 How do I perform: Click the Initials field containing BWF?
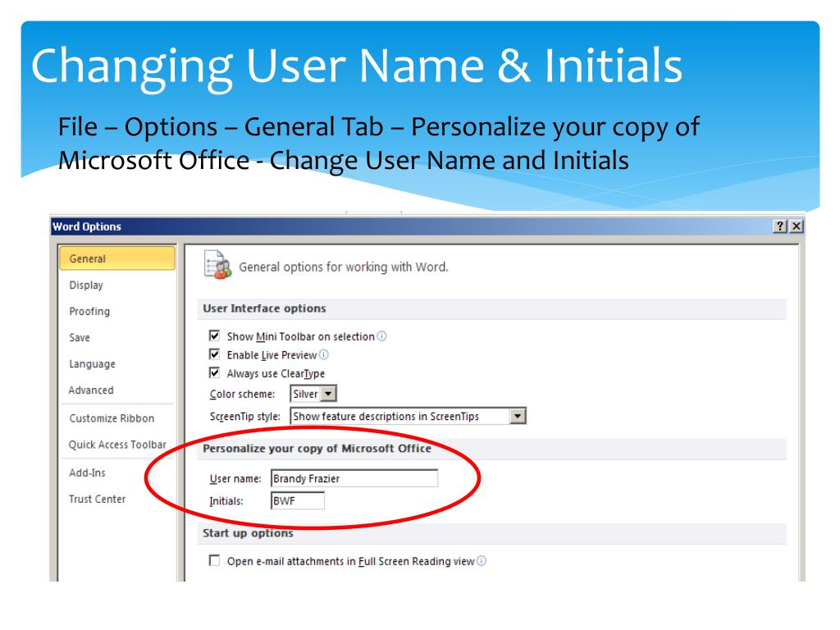(x=297, y=501)
